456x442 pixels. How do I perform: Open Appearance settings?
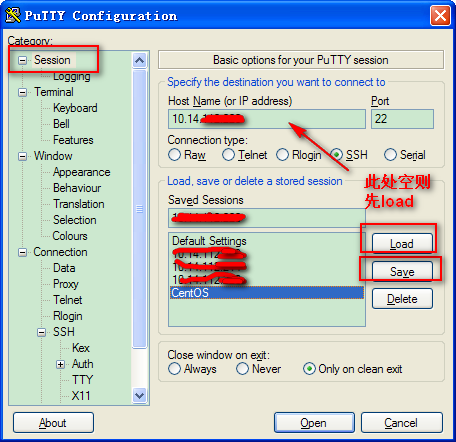click(82, 172)
